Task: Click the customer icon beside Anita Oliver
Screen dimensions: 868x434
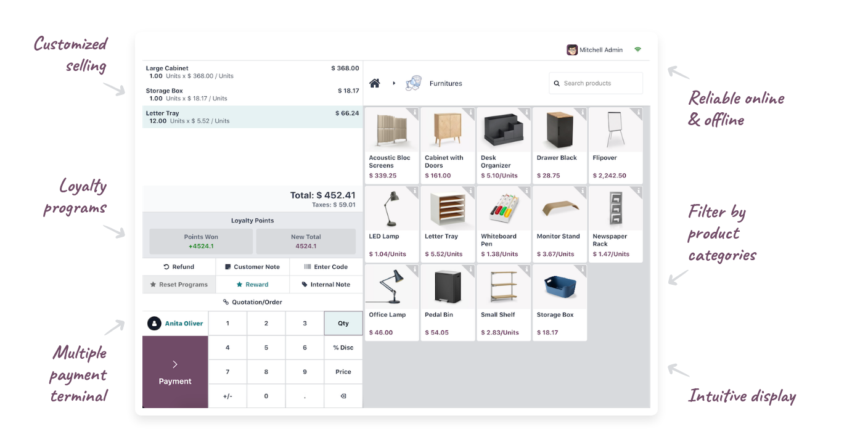Action: click(x=154, y=323)
